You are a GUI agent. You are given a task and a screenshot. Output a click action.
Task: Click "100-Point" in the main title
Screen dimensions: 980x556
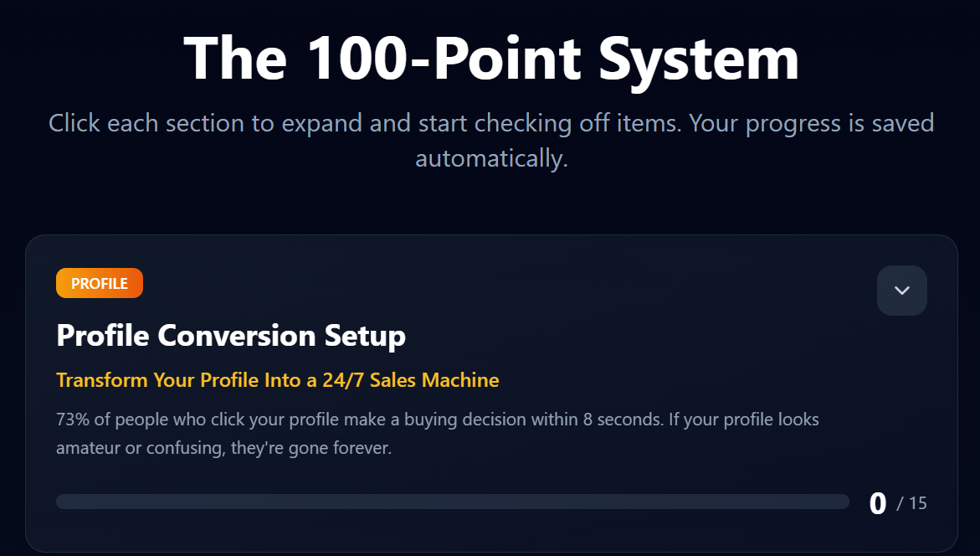coord(442,59)
